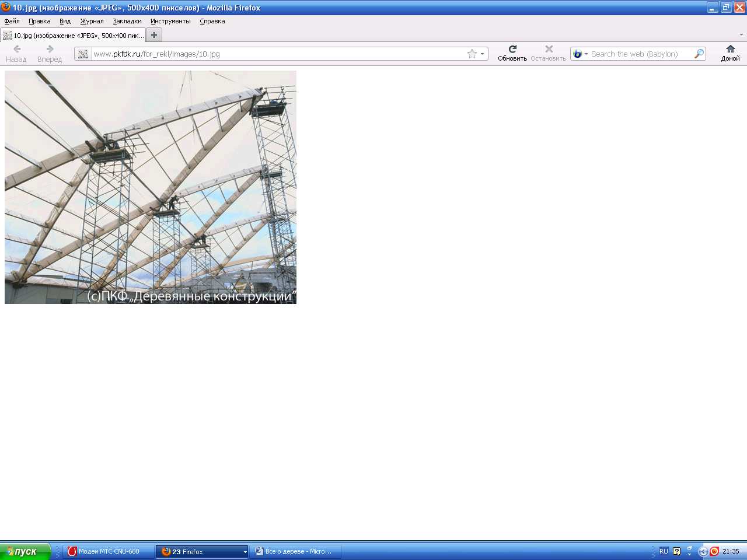This screenshot has height=560, width=747.
Task: Click the пуск Start button
Action: (26, 551)
